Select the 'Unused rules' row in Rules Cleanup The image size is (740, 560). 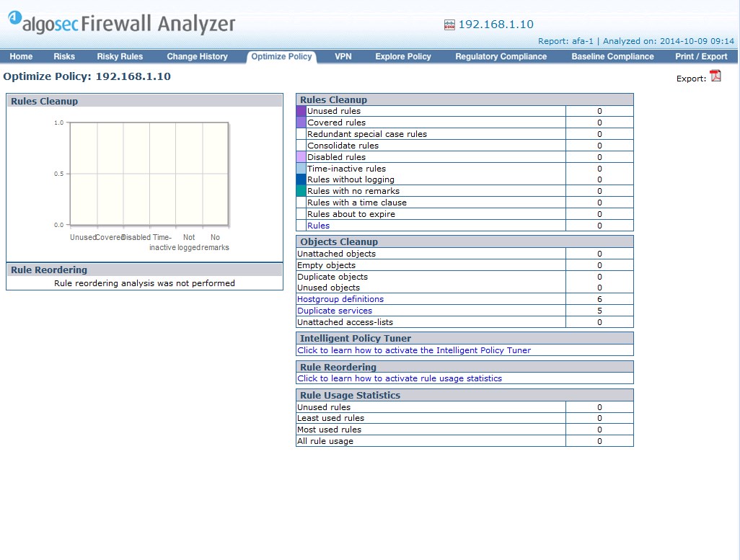[x=465, y=111]
